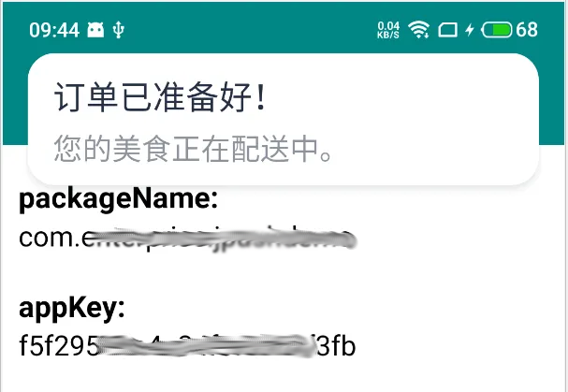568x392 pixels.
Task: Open the 订单已准备好! notification title
Action: tap(160, 96)
